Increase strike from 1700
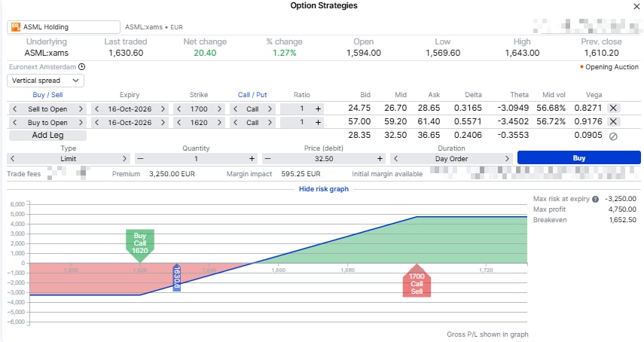 [x=219, y=108]
